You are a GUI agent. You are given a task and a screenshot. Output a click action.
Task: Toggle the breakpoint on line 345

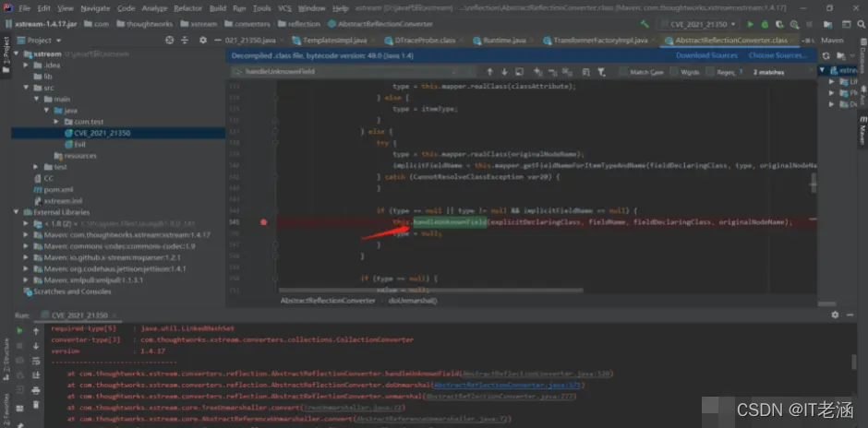pyautogui.click(x=263, y=221)
